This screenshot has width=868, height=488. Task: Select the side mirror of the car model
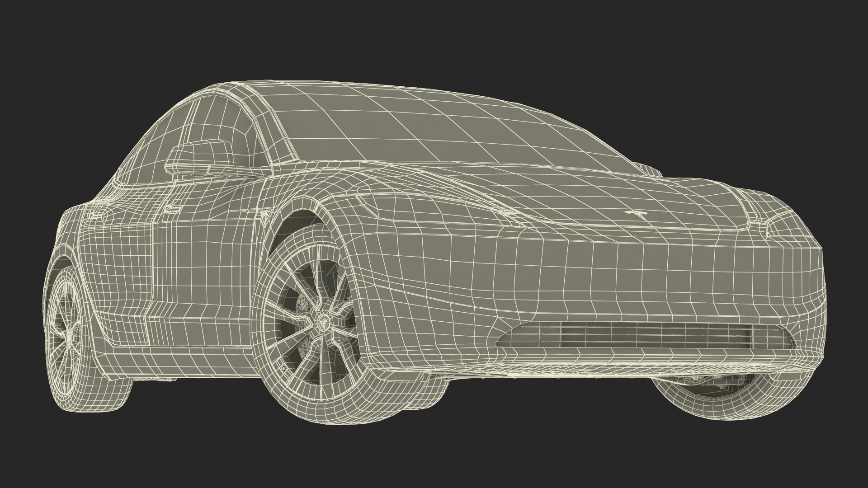tap(202, 159)
